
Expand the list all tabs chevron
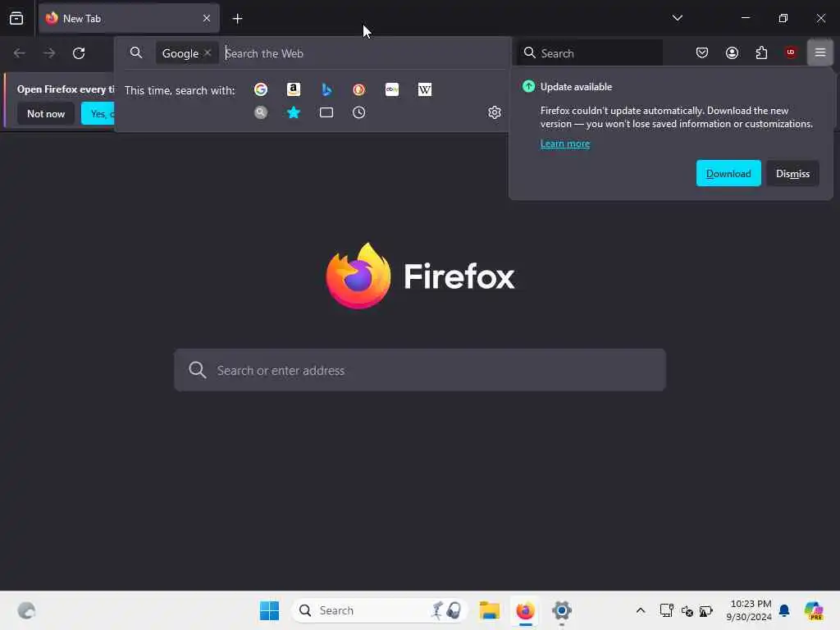pos(677,18)
